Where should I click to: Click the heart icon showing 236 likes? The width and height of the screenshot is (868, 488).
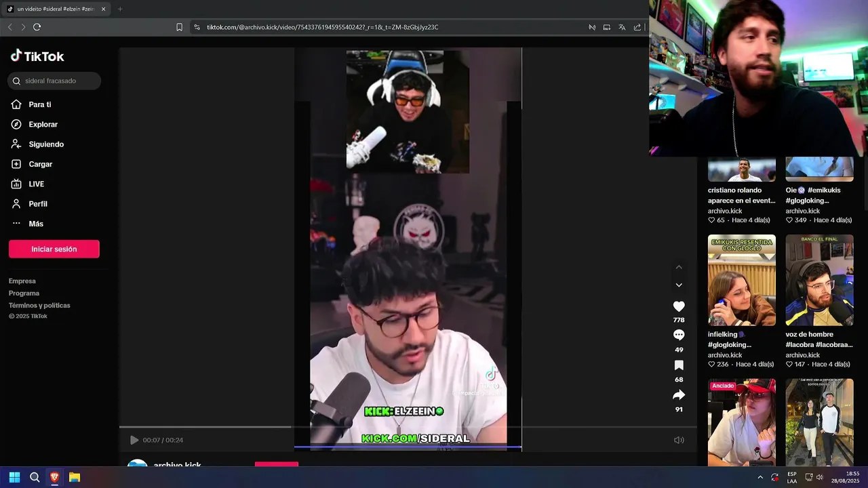(711, 365)
